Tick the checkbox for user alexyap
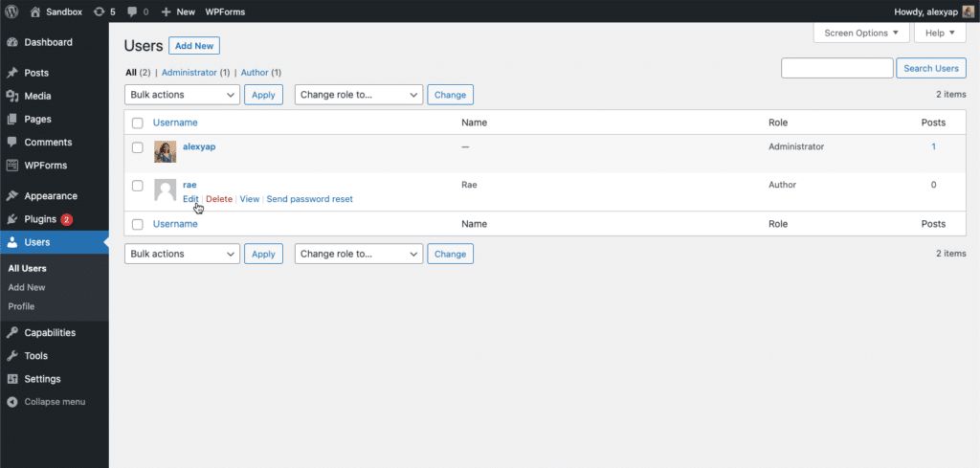 click(x=138, y=147)
